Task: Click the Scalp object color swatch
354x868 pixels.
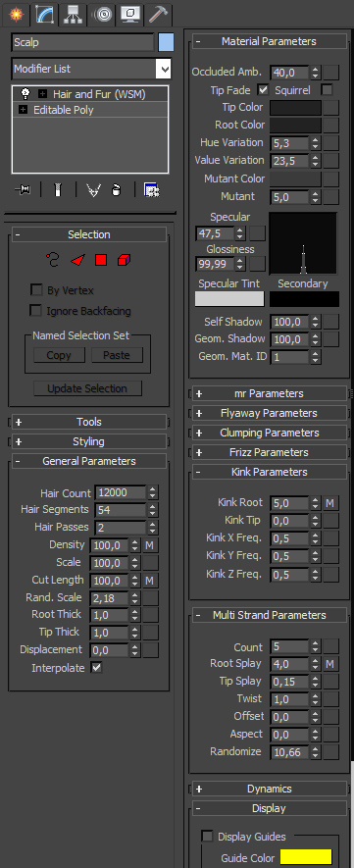Action: coord(166,42)
